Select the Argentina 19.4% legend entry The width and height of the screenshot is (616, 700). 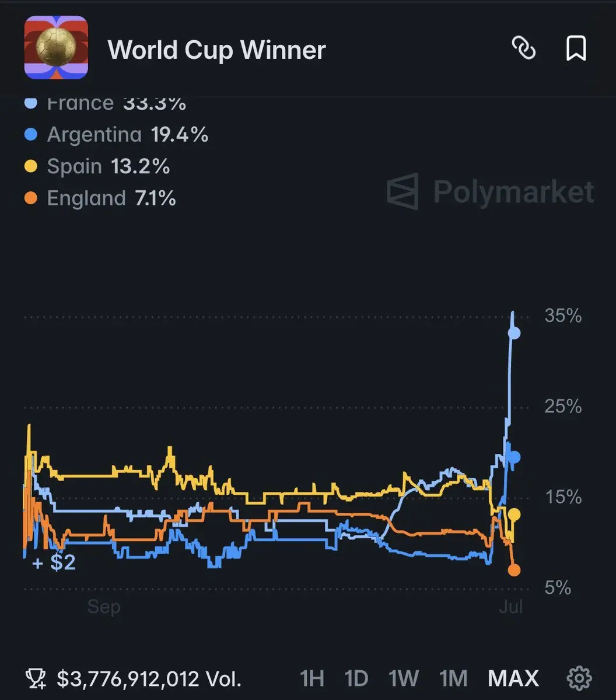point(117,135)
